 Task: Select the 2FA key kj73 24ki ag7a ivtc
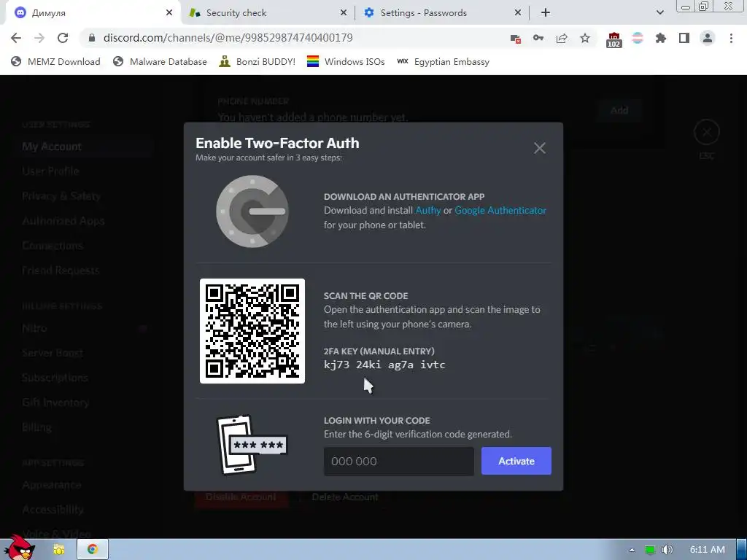click(x=384, y=365)
